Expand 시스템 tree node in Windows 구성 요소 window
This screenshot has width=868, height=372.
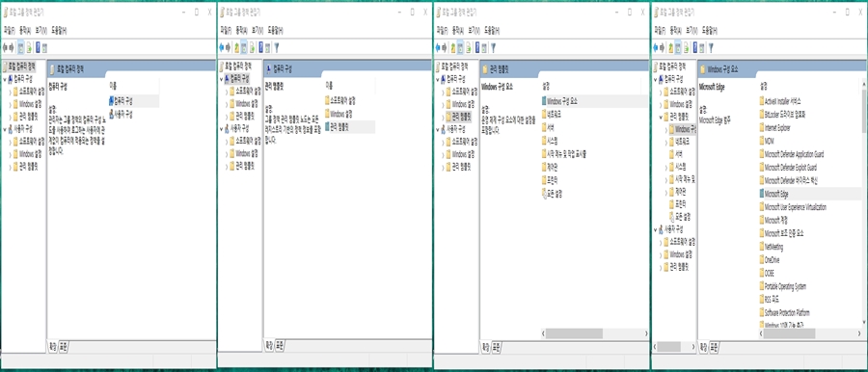click(x=665, y=167)
